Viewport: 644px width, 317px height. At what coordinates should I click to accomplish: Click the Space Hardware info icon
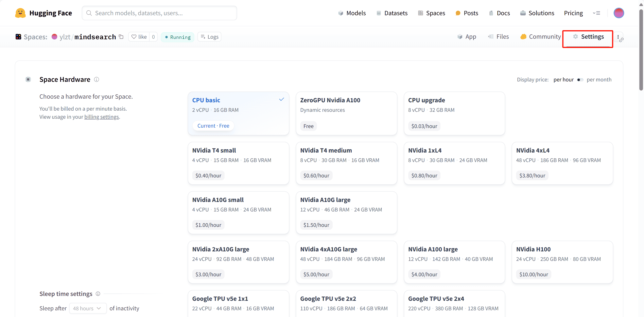[97, 80]
